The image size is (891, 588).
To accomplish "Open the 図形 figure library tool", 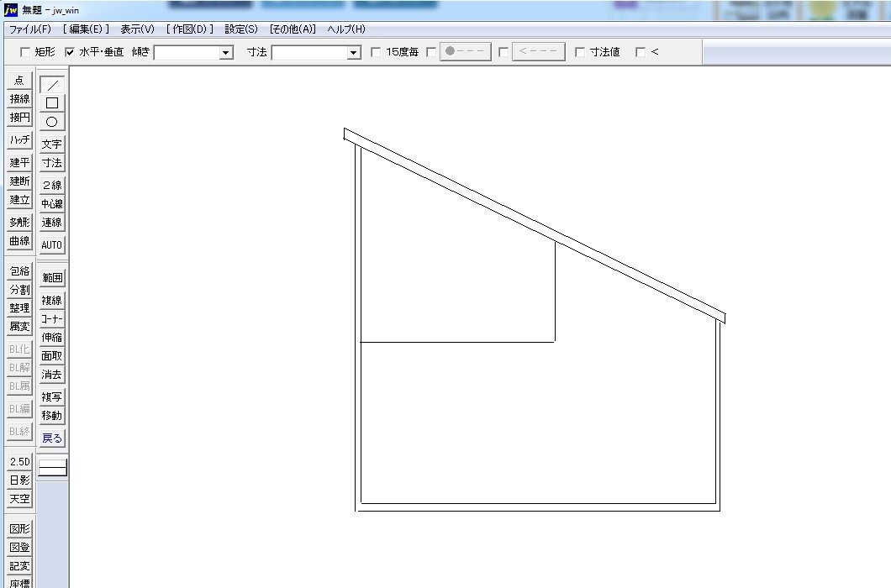I will pyautogui.click(x=19, y=529).
